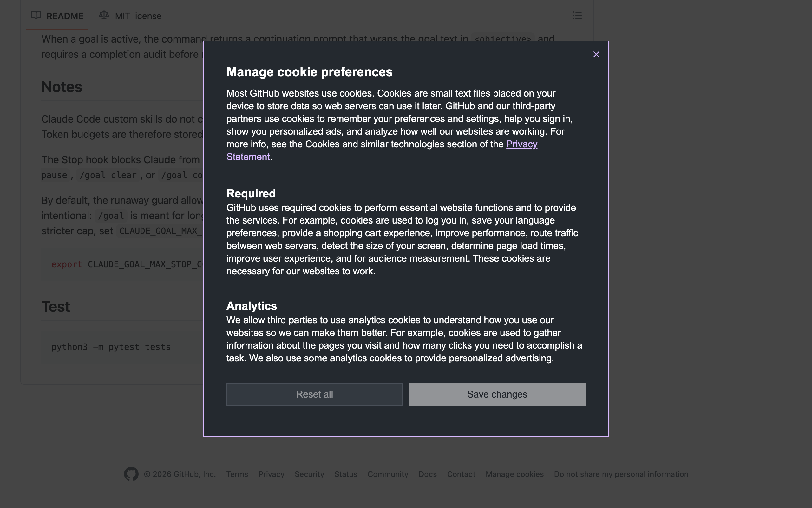Viewport: 812px width, 508px height.
Task: Close the cookie preferences dialog
Action: pyautogui.click(x=596, y=54)
